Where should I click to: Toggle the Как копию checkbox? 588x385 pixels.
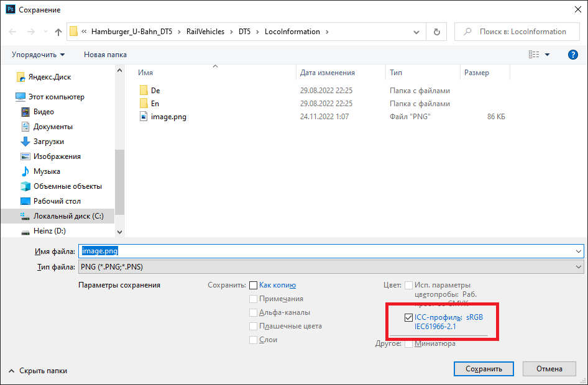[253, 286]
